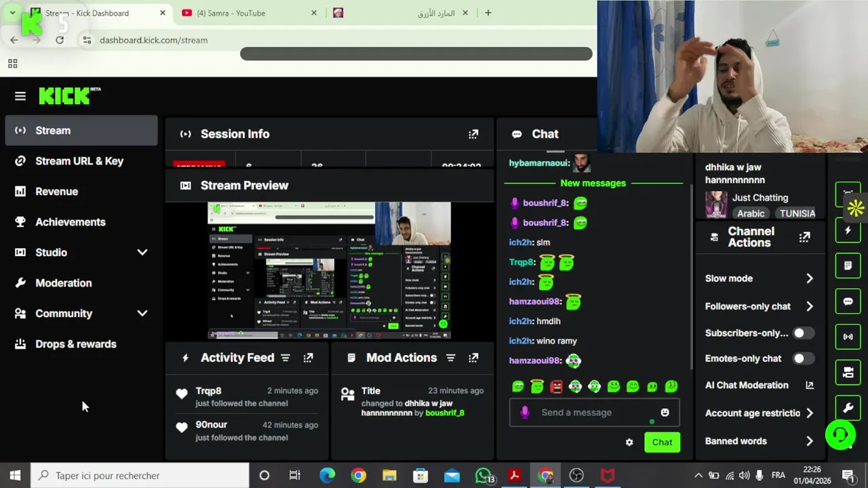Click the Arabic language tag
The width and height of the screenshot is (868, 488).
click(751, 213)
